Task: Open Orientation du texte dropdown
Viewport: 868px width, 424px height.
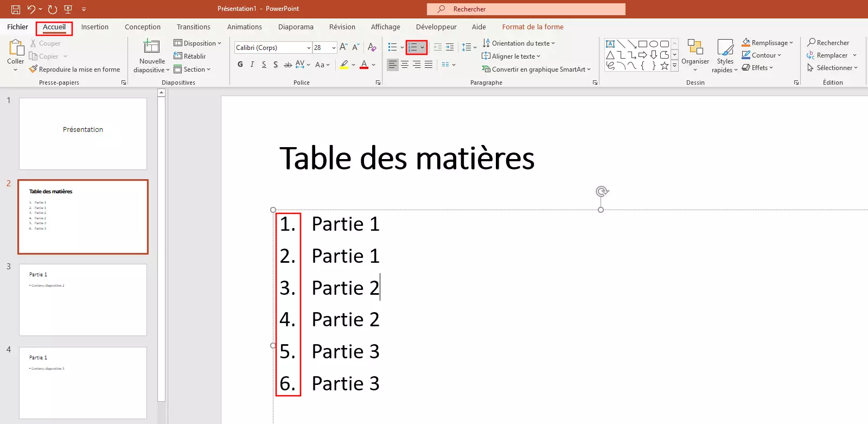Action: (x=519, y=43)
